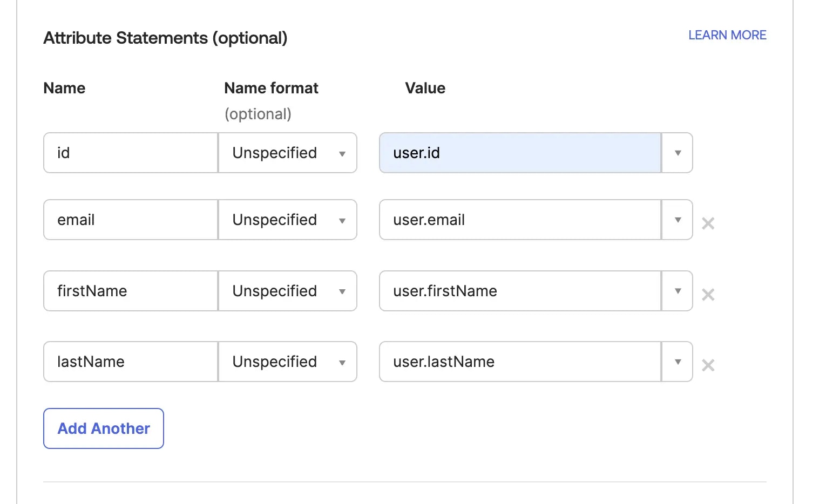The width and height of the screenshot is (826, 504).
Task: Open Name format dropdown for email row
Action: (288, 220)
